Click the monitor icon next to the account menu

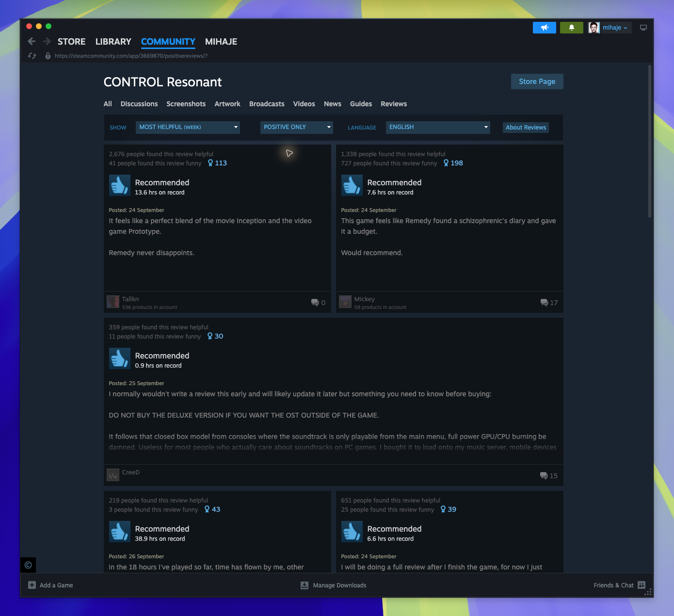(x=643, y=28)
